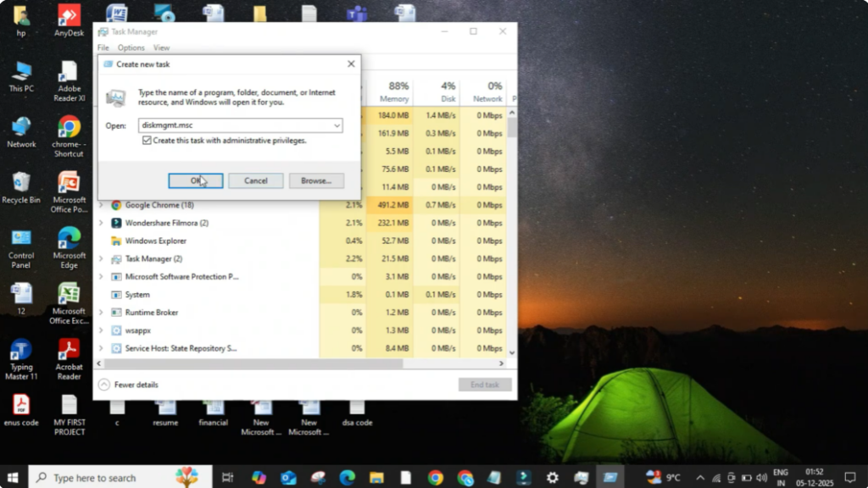Image resolution: width=868 pixels, height=488 pixels.
Task: Click the wsappx process icon
Action: [116, 330]
